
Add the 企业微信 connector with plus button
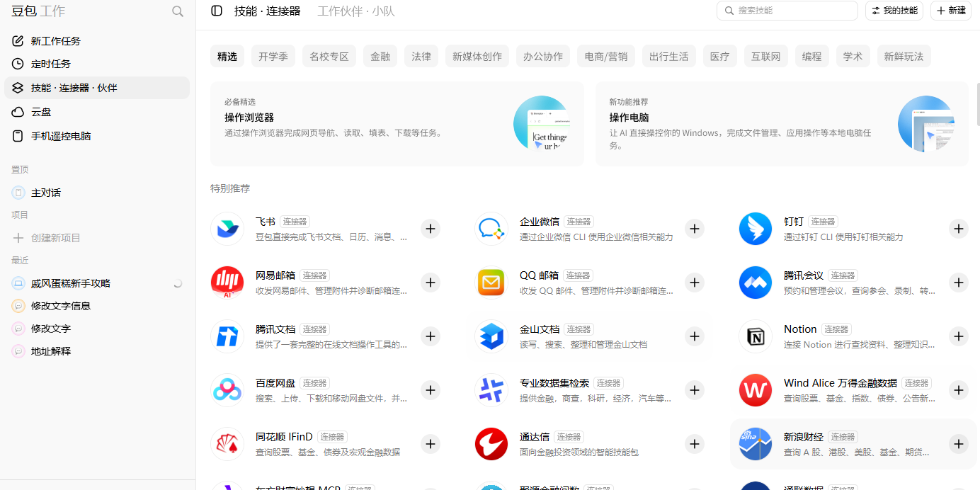click(x=695, y=229)
